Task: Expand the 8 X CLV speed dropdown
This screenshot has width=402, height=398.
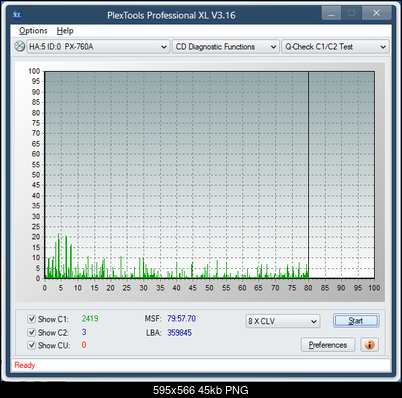Action: tap(283, 321)
